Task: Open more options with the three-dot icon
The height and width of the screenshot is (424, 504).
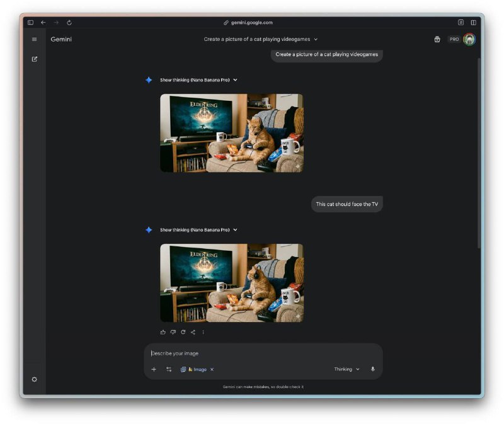Action: (204, 332)
